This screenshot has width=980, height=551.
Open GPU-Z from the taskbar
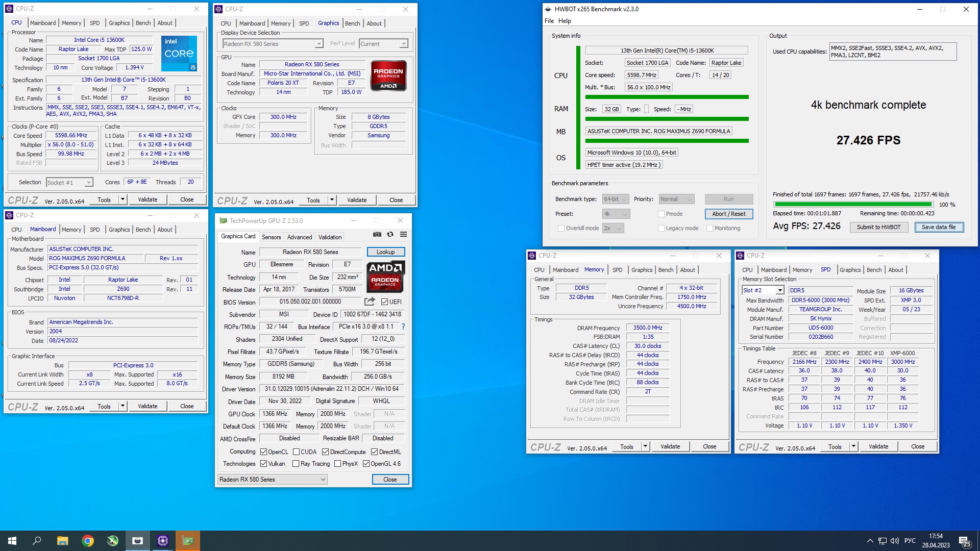(188, 541)
